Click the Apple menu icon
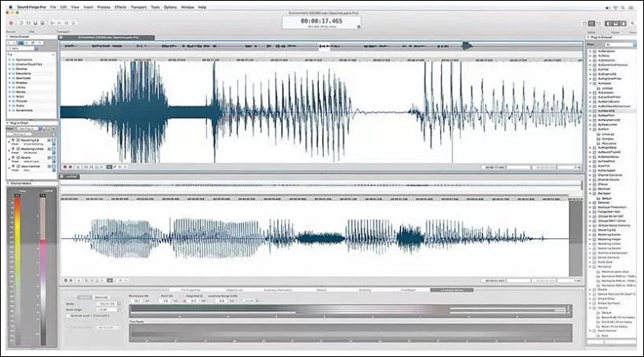 (x=10, y=7)
